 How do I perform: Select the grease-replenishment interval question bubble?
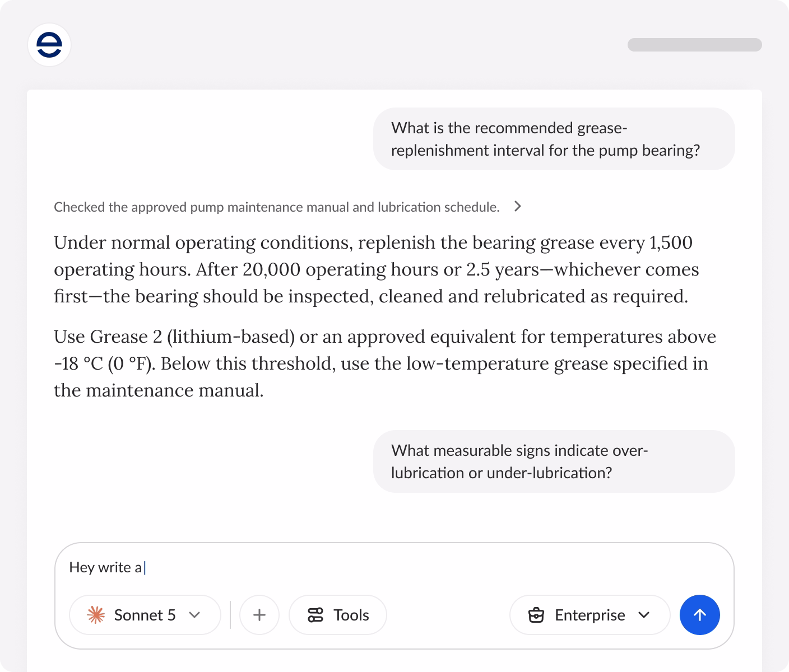554,139
